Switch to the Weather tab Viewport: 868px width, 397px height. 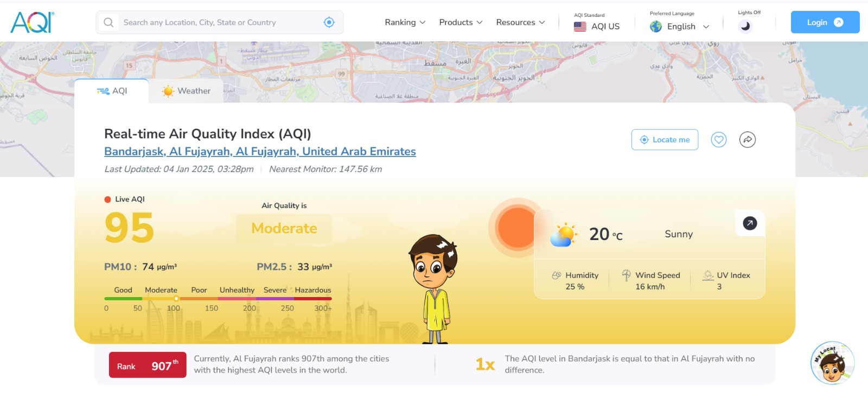[x=186, y=91]
